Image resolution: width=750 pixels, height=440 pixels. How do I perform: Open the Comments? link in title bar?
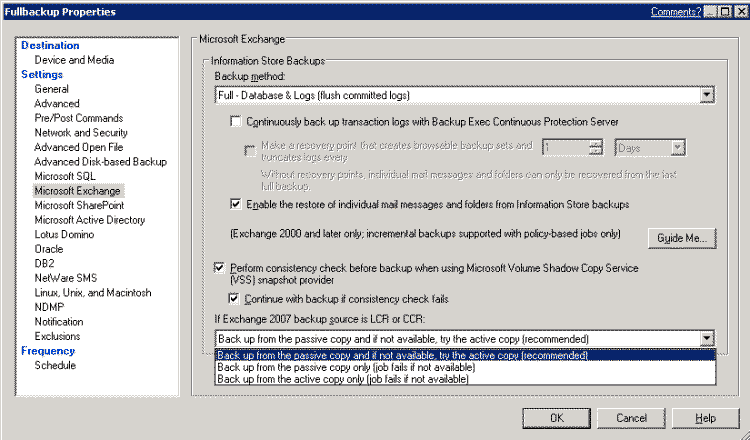coord(675,12)
